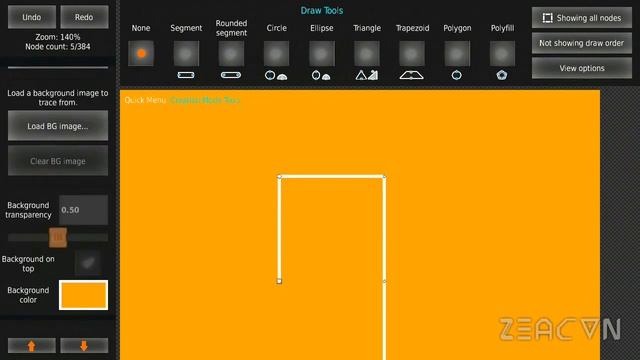This screenshot has height=360, width=640.
Task: Click the polyfill shape icon
Action: point(502,75)
